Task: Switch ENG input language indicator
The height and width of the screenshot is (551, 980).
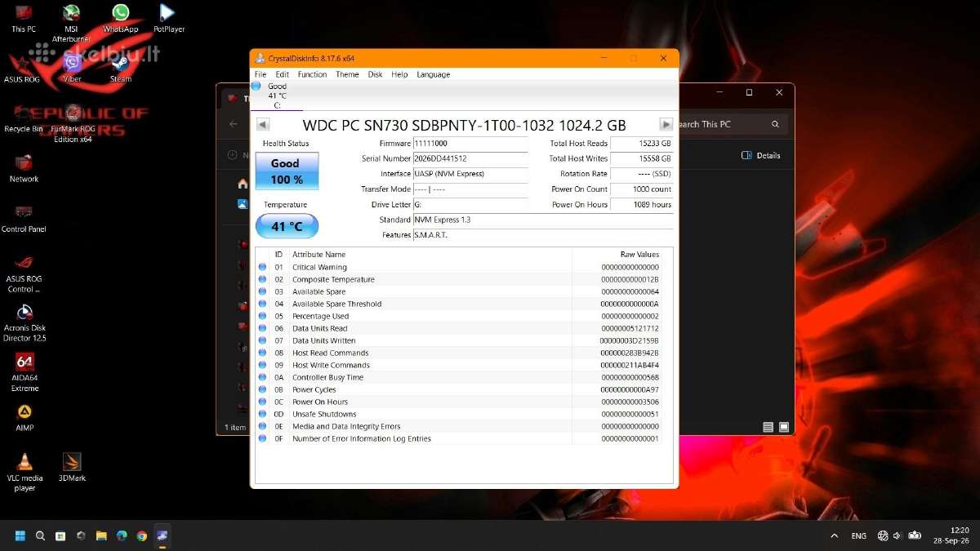Action: (x=858, y=536)
